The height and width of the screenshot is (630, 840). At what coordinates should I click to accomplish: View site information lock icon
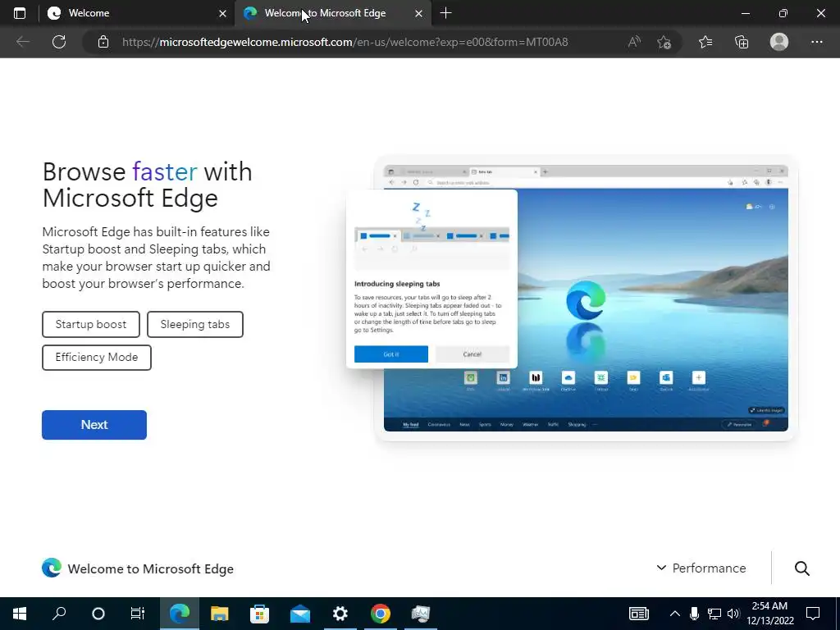[x=103, y=42]
